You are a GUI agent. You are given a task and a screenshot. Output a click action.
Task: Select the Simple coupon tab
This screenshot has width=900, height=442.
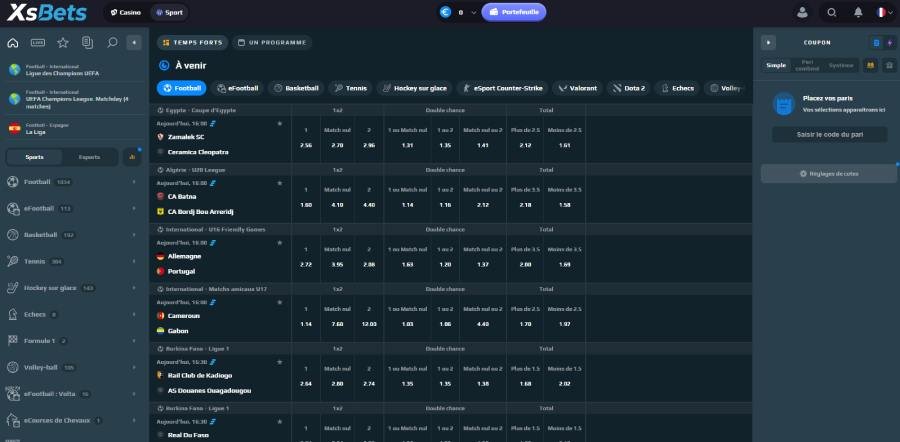point(776,65)
